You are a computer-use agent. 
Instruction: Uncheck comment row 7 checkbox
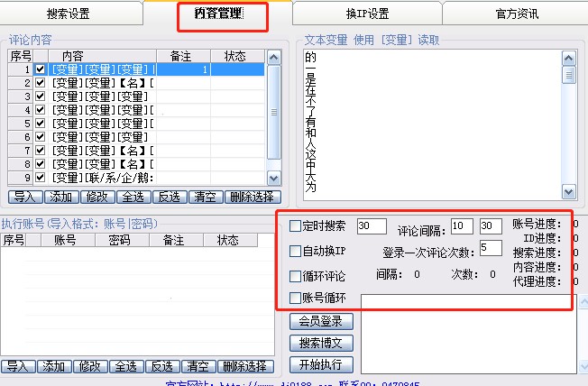pos(40,150)
